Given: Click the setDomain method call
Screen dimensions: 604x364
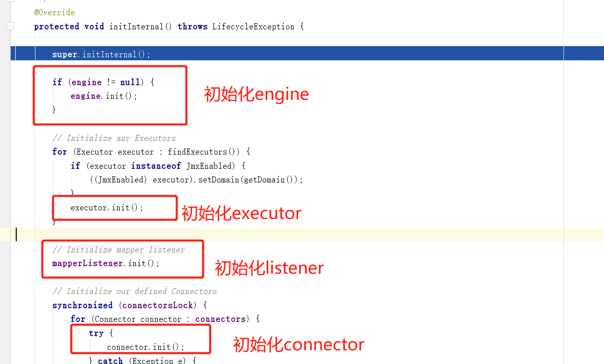Looking at the screenshot, I should pyautogui.click(x=219, y=179).
